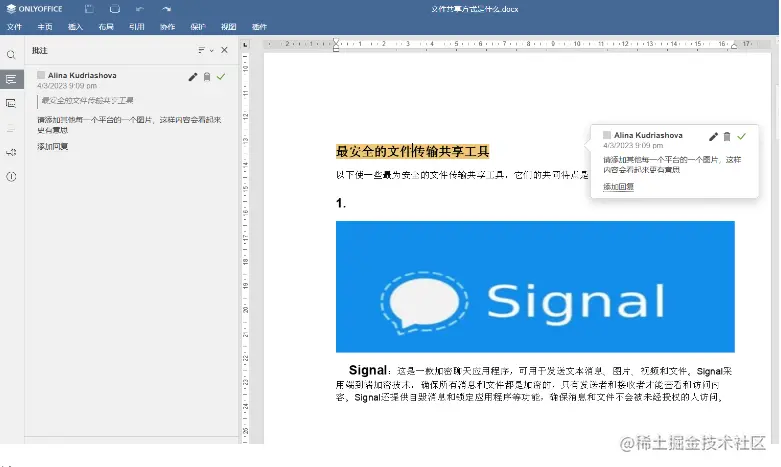Click the numbered list item "1."
This screenshot has width=781, height=467.
(x=341, y=203)
